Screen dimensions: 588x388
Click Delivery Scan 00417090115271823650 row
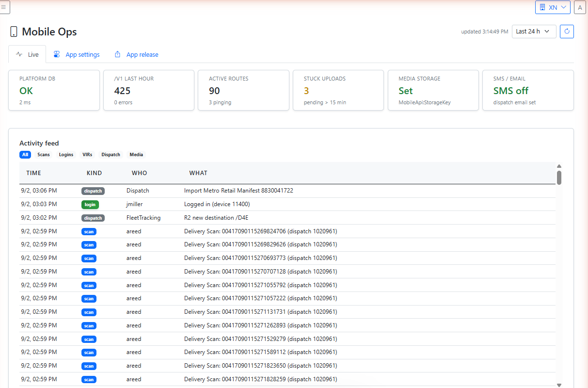[x=287, y=366]
